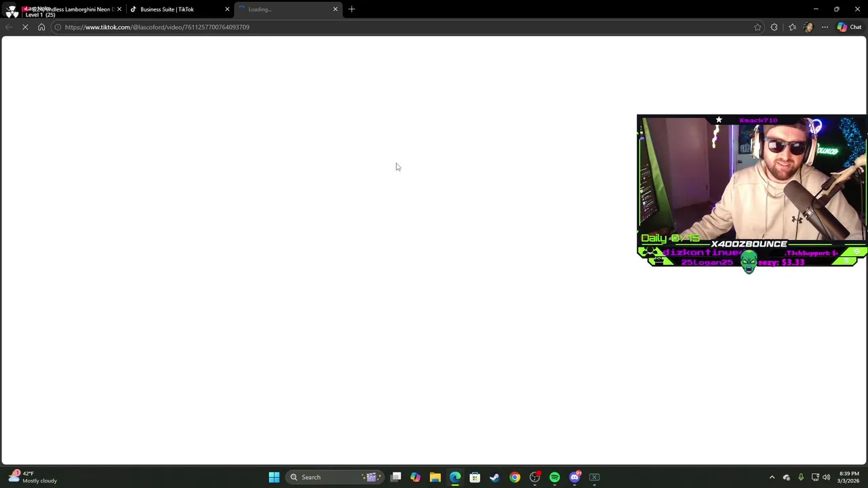Click the taskbar Search box
Image resolution: width=868 pixels, height=488 pixels.
(x=334, y=477)
